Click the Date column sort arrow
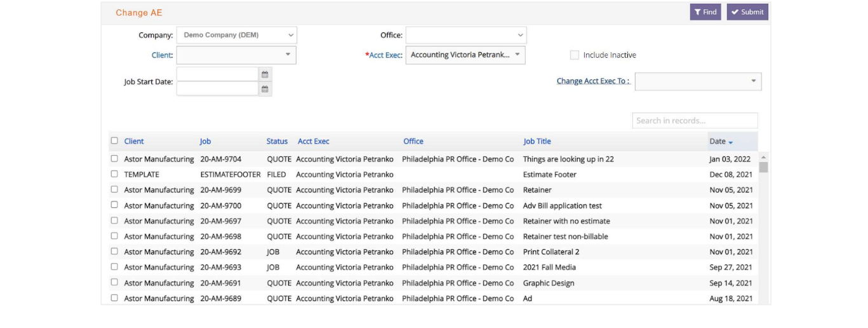Image resolution: width=868 pixels, height=328 pixels. click(730, 142)
